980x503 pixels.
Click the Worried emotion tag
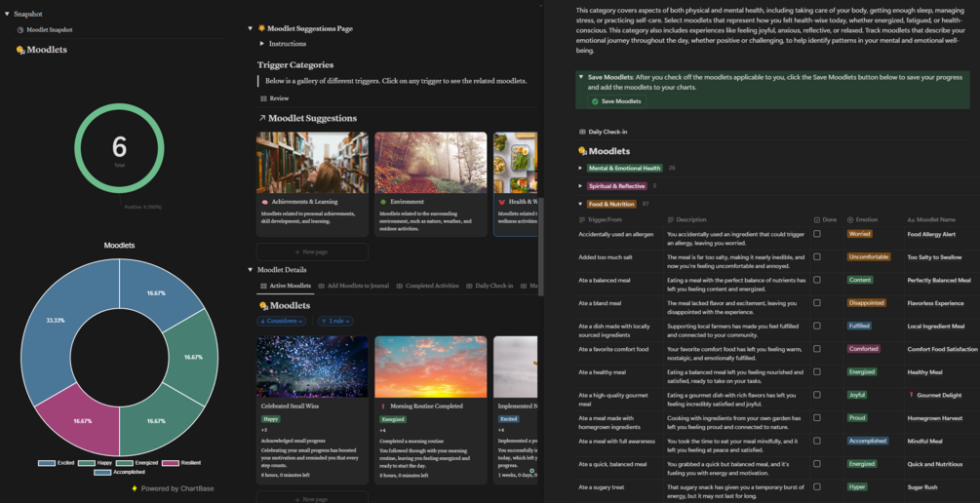(859, 234)
